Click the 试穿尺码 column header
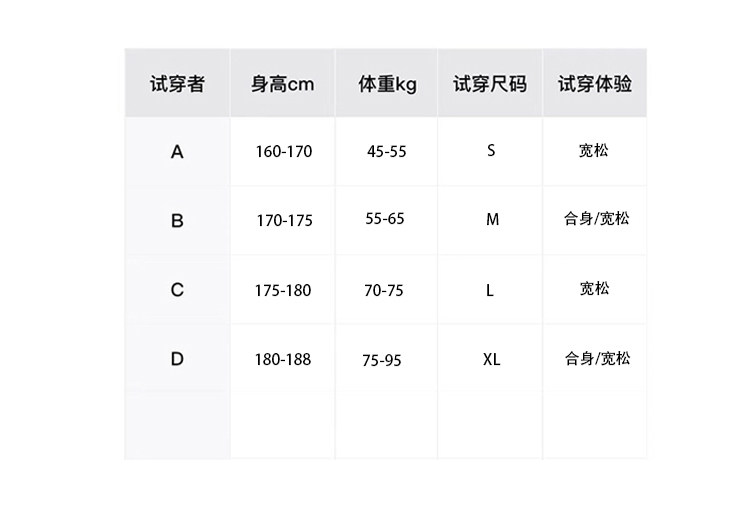Screen dimensions: 750x505 (x=490, y=84)
